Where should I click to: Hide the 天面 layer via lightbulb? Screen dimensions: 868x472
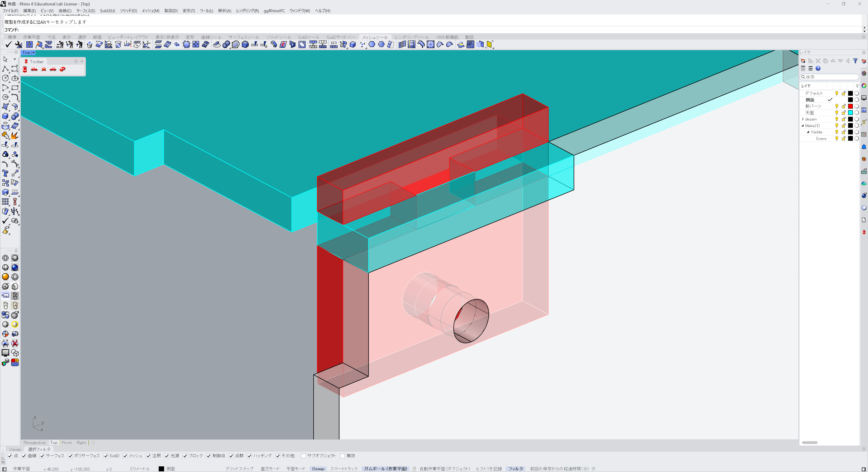[x=836, y=113]
